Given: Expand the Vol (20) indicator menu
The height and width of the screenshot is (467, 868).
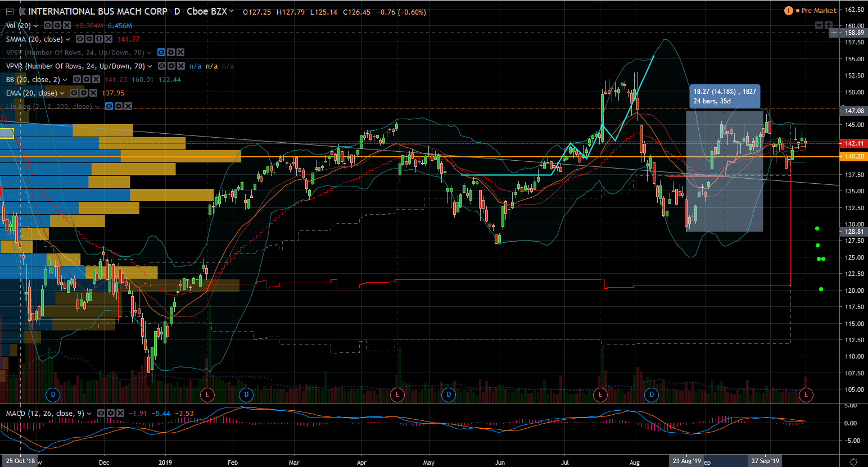Looking at the screenshot, I should coord(36,26).
